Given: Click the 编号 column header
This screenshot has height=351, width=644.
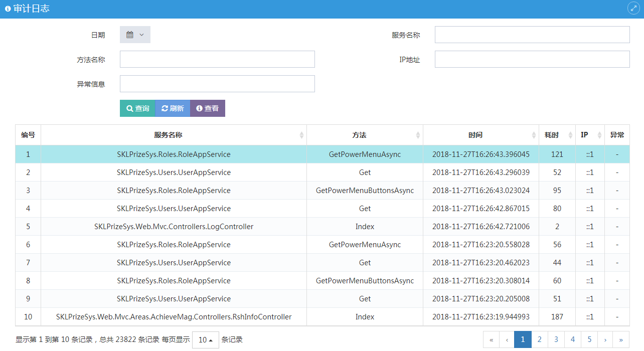Looking at the screenshot, I should [x=28, y=135].
